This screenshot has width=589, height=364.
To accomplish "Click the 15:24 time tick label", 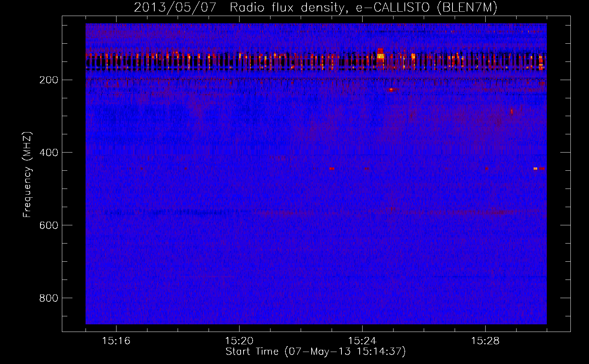I will (362, 341).
